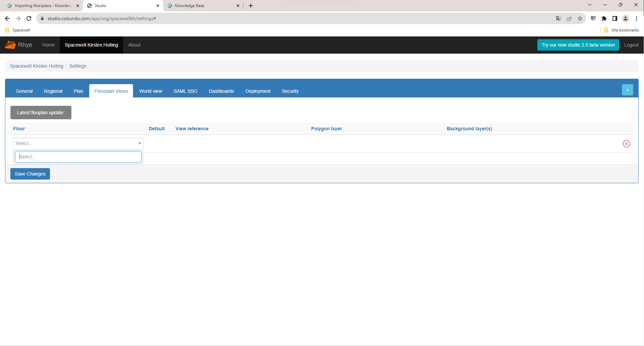The height and width of the screenshot is (346, 644).
Task: Try the new studio 2.0 beta version
Action: pyautogui.click(x=578, y=45)
